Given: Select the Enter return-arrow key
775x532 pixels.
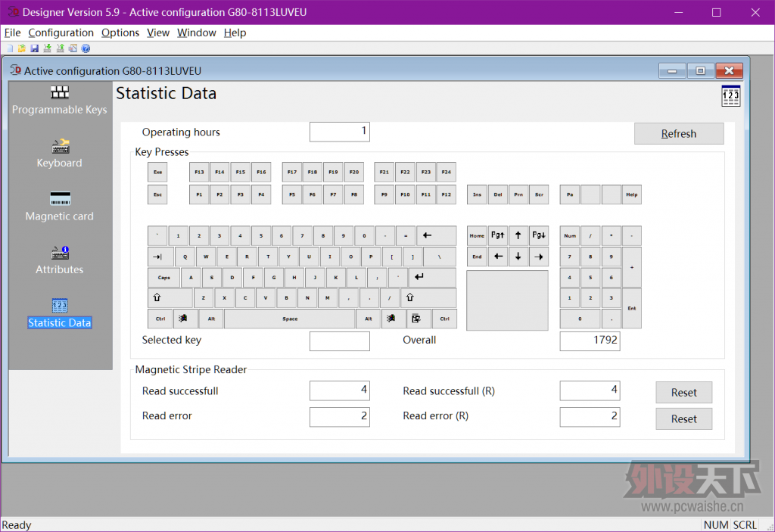Looking at the screenshot, I should [x=432, y=278].
